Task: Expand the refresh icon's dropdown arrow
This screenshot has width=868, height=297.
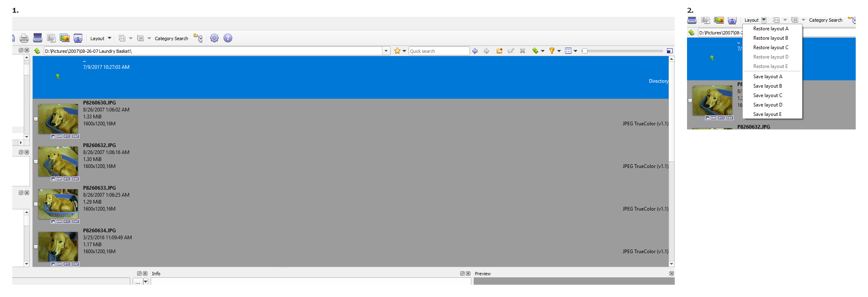Action: tap(542, 51)
